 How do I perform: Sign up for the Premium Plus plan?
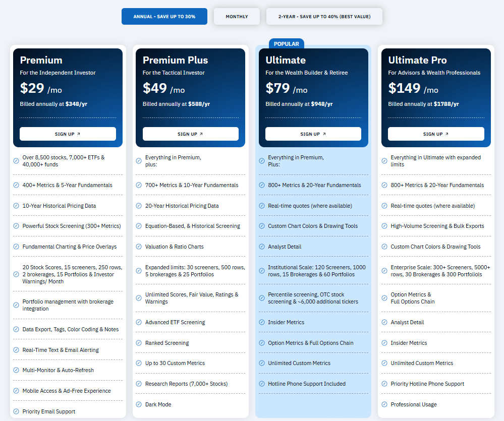pyautogui.click(x=191, y=134)
